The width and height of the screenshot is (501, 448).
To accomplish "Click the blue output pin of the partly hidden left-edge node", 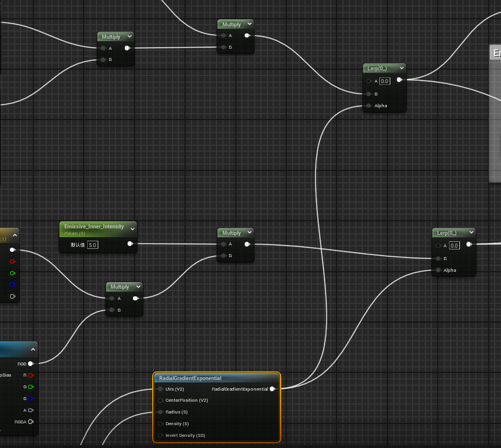I will (12, 285).
